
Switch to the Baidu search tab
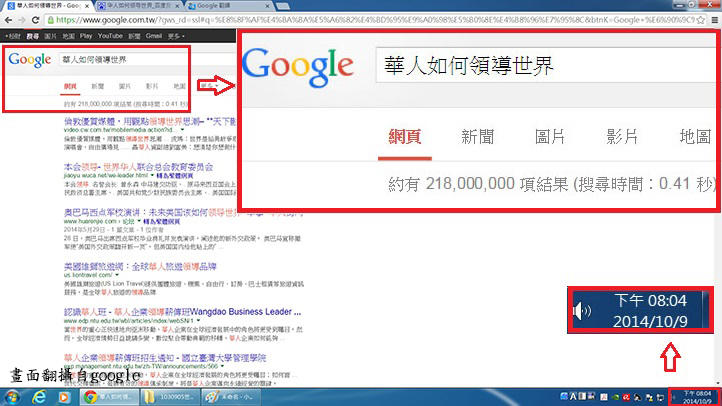pos(138,6)
